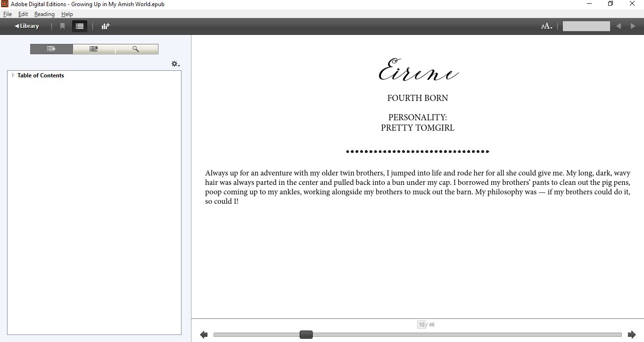Go to next search result arrow

pos(633,26)
